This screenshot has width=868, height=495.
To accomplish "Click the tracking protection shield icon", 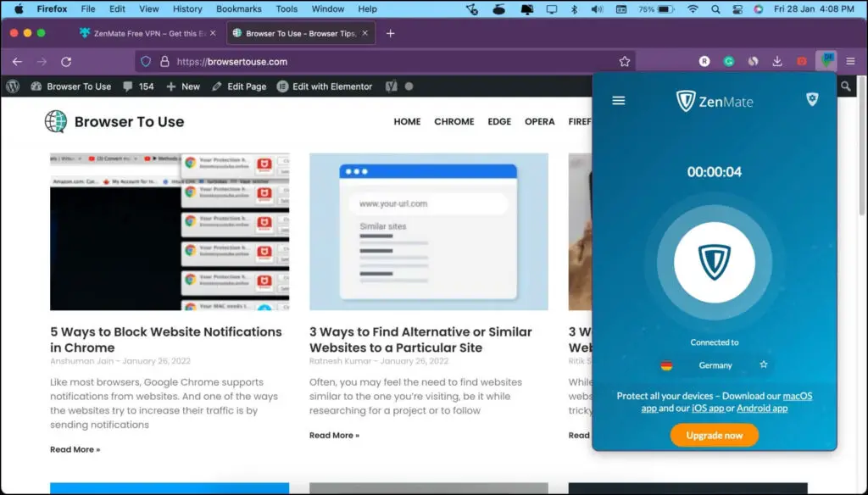I will point(146,62).
